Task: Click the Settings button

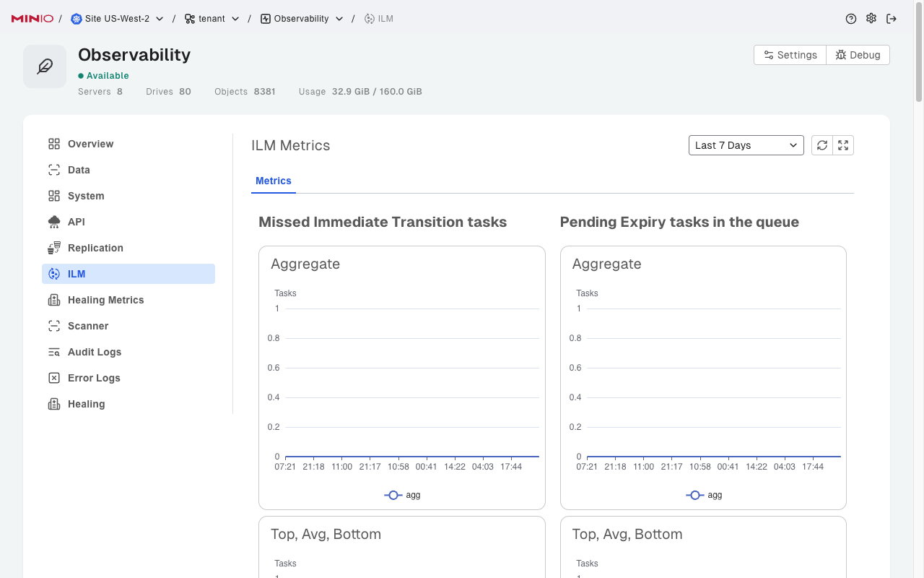Action: click(790, 55)
